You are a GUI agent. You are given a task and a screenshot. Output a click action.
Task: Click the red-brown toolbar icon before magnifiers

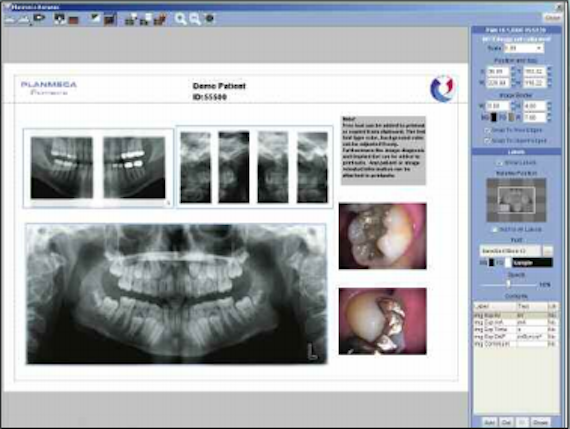tap(160, 19)
